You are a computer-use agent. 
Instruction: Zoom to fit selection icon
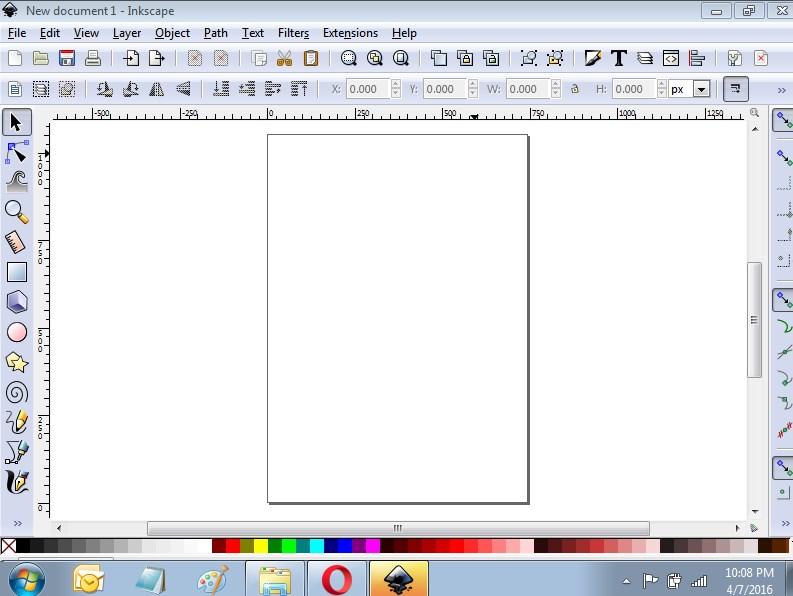pos(348,58)
